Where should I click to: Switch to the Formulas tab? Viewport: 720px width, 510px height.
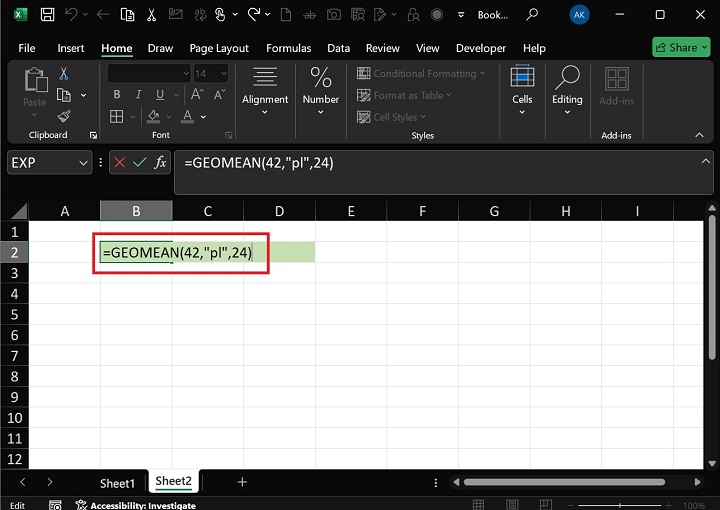(x=288, y=48)
